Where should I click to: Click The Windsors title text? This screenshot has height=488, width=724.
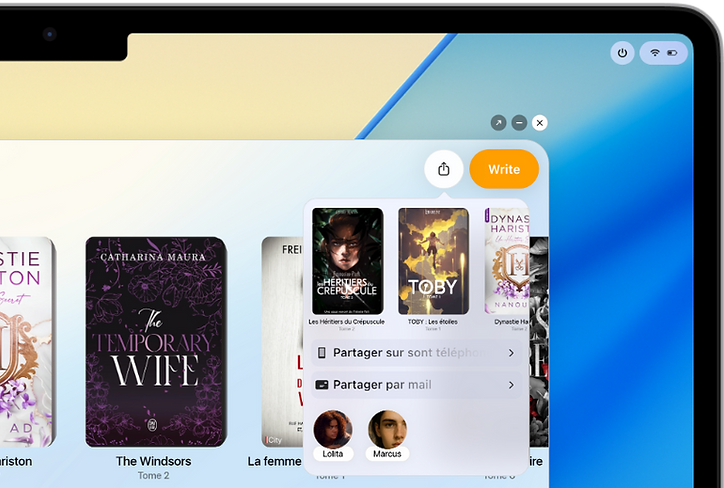pyautogui.click(x=153, y=461)
